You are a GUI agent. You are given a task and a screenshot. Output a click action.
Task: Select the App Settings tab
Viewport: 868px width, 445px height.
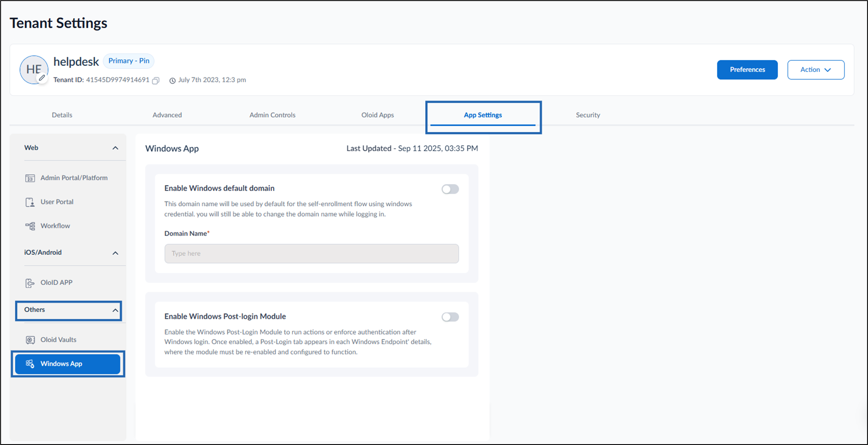coord(483,115)
